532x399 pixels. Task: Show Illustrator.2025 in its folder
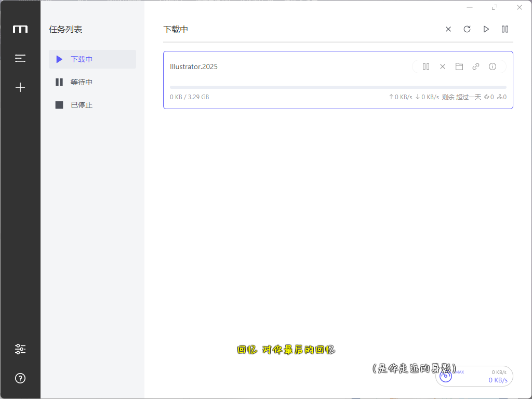click(x=459, y=66)
